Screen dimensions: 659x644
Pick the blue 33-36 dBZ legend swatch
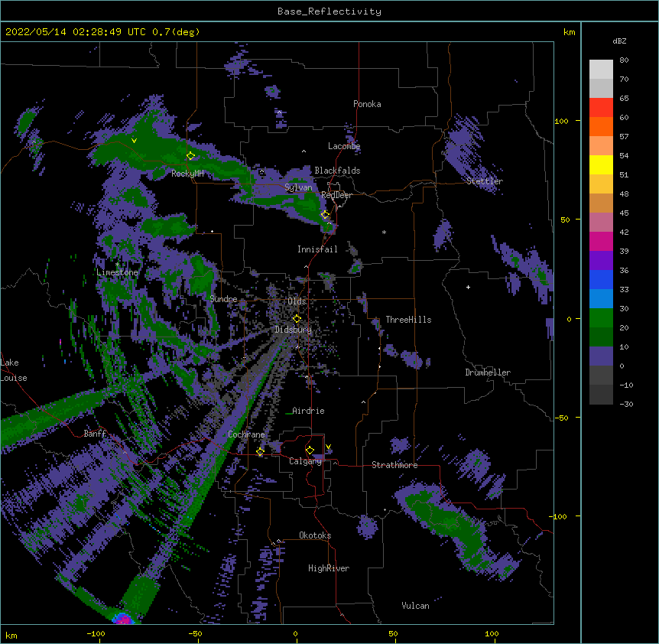pos(601,279)
